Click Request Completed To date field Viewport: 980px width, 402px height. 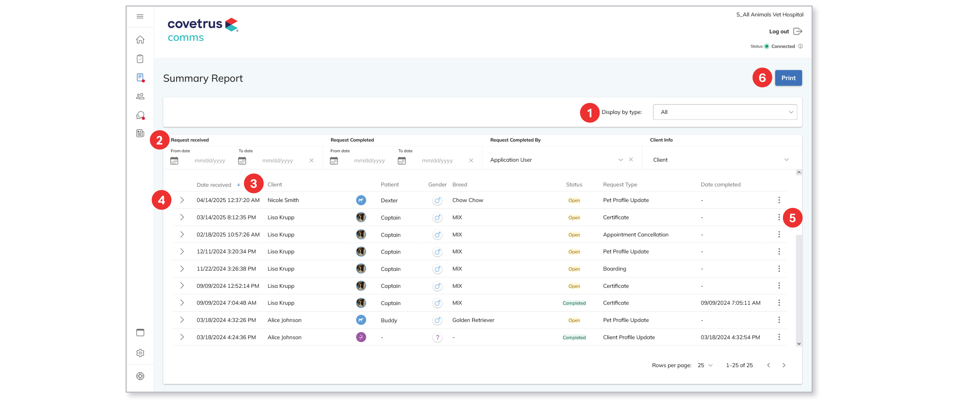point(437,161)
